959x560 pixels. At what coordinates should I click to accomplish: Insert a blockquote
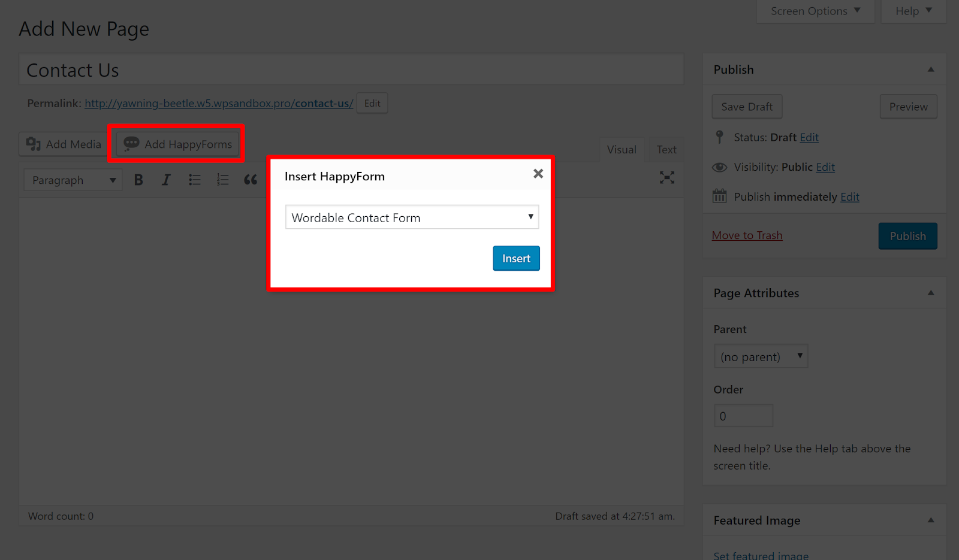coord(251,179)
